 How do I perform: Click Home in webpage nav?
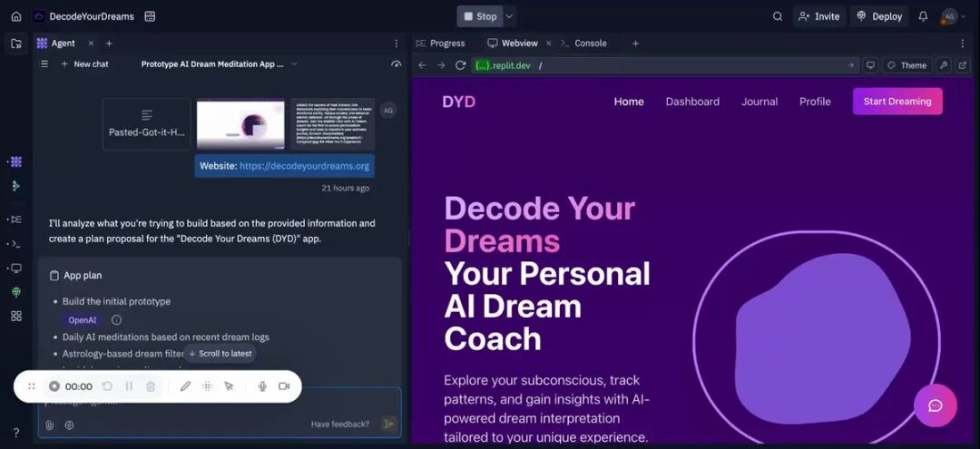629,102
